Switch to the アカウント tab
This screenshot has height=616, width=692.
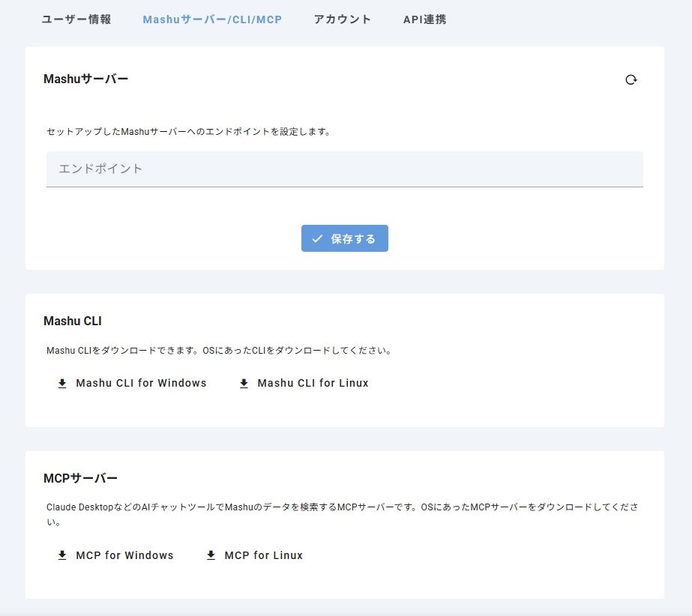click(342, 19)
